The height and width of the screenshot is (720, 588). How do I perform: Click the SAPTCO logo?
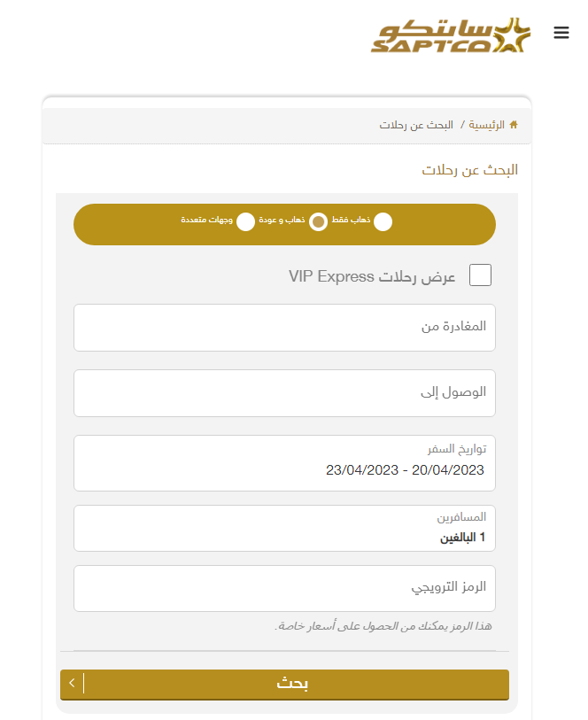(451, 35)
